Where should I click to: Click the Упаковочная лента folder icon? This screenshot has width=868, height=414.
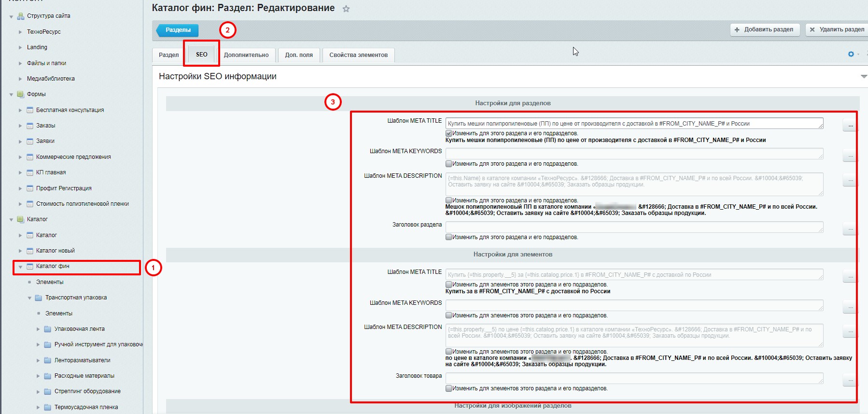pyautogui.click(x=48, y=329)
